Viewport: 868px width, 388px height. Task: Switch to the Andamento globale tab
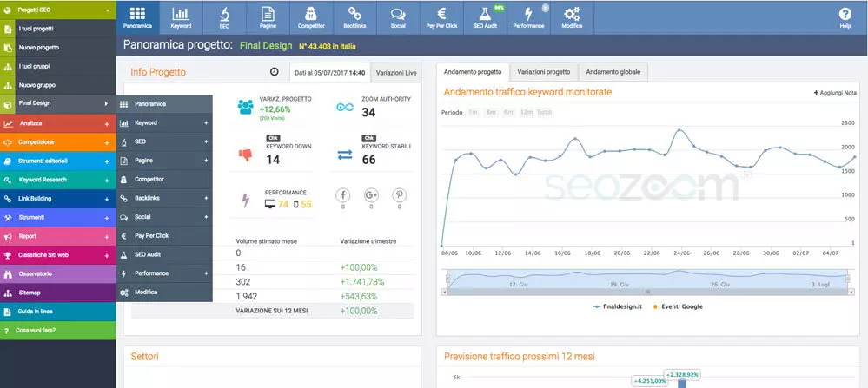click(613, 72)
